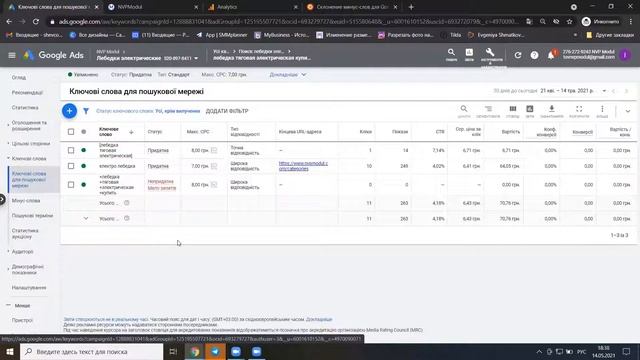The image size is (640, 360).
Task: Open Мінус-слова in the sidebar
Action: (x=26, y=200)
